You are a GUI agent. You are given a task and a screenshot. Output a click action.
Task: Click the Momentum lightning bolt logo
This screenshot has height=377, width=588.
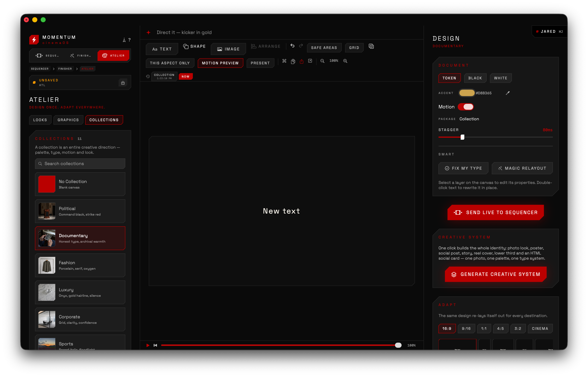pos(34,39)
